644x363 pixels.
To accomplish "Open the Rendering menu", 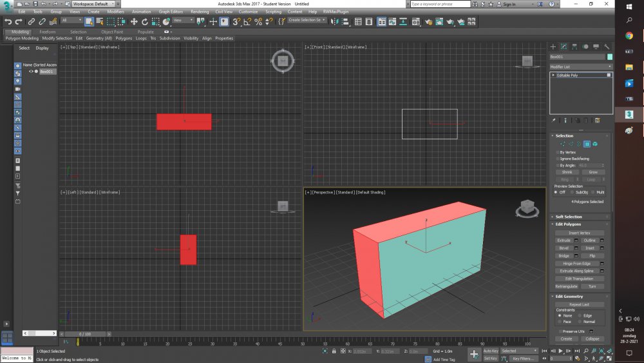I will coord(200,12).
